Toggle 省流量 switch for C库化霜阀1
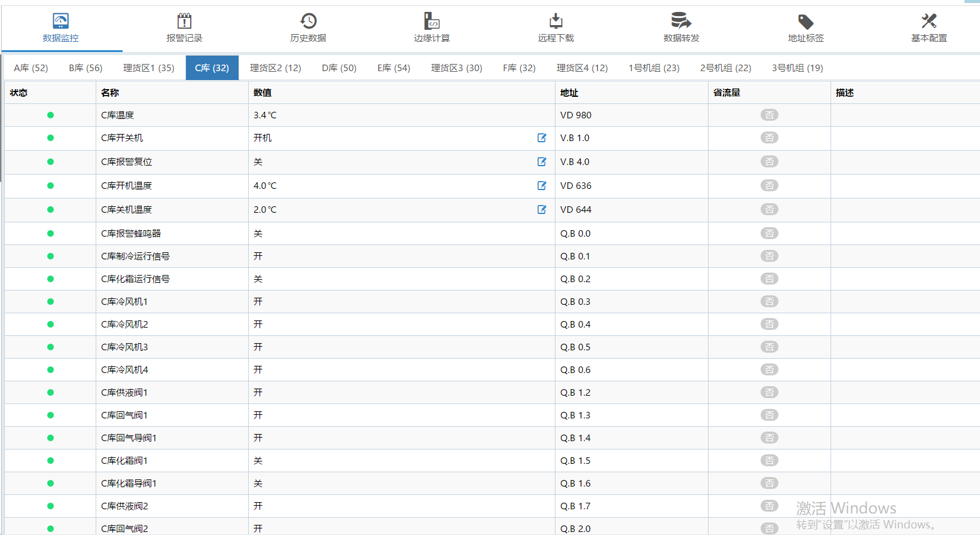Image resolution: width=980 pixels, height=535 pixels. (x=769, y=460)
